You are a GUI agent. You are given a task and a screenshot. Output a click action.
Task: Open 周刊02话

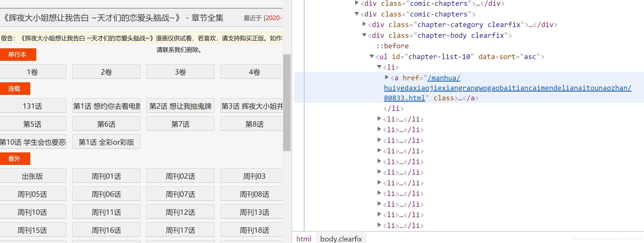(x=180, y=176)
